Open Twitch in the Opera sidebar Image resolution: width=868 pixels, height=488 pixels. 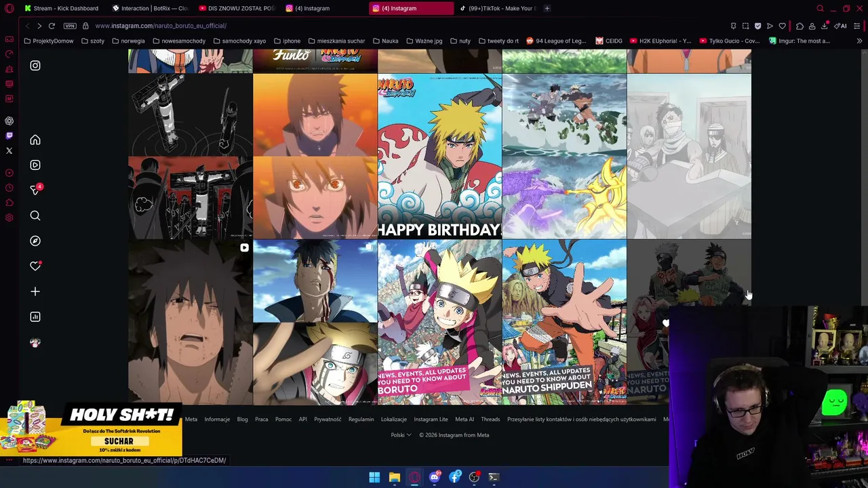tap(9, 136)
